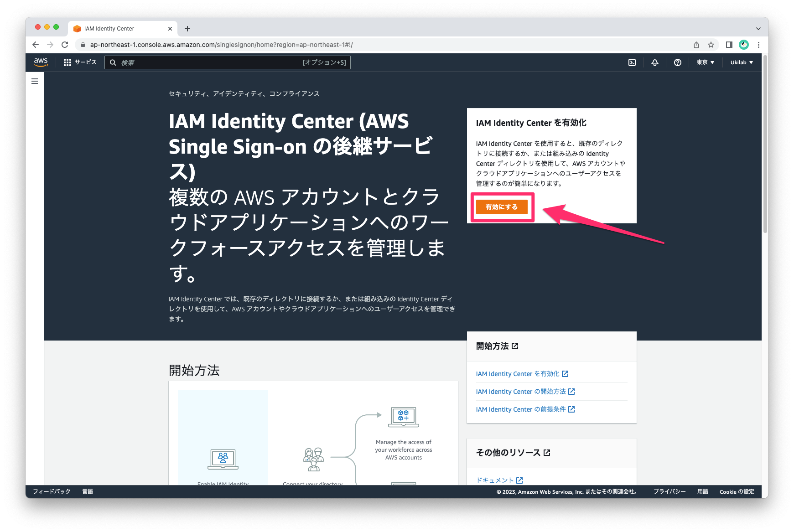Image resolution: width=794 pixels, height=532 pixels.
Task: Open the Chrome three-dot menu
Action: coord(758,45)
